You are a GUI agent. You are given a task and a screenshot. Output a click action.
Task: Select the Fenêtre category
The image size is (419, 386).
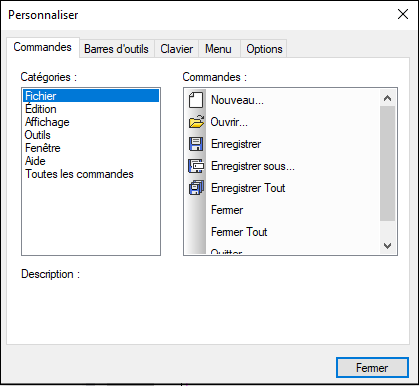[91, 148]
